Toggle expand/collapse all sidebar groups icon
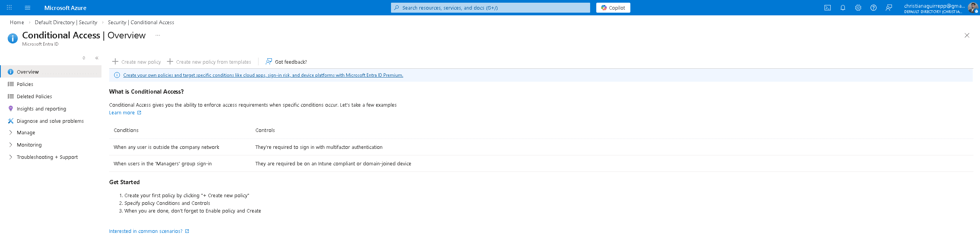This screenshot has width=980, height=244. pyautogui.click(x=84, y=58)
